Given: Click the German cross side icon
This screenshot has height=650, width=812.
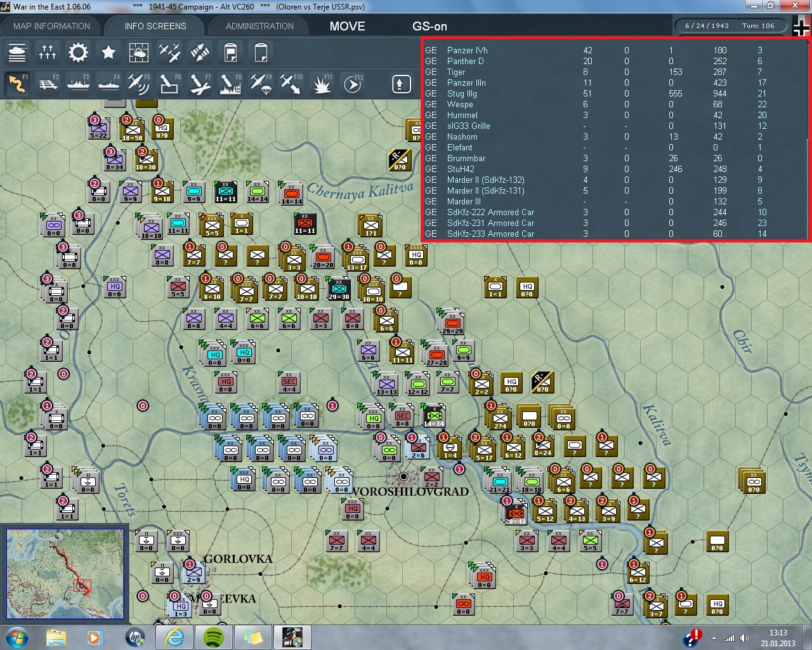Looking at the screenshot, I should pyautogui.click(x=802, y=27).
